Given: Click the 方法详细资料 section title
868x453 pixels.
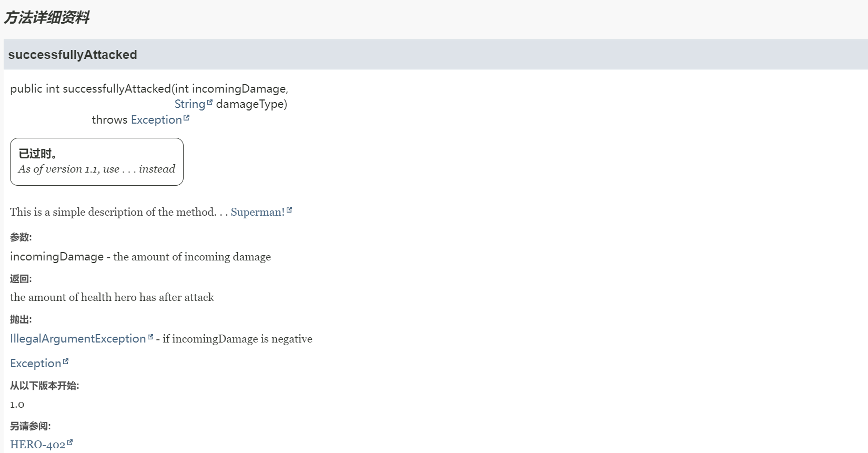Looking at the screenshot, I should click(47, 17).
